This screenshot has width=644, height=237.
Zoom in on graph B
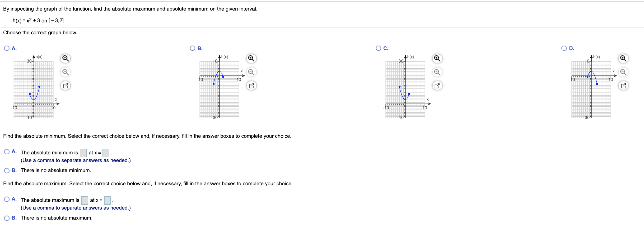251,58
